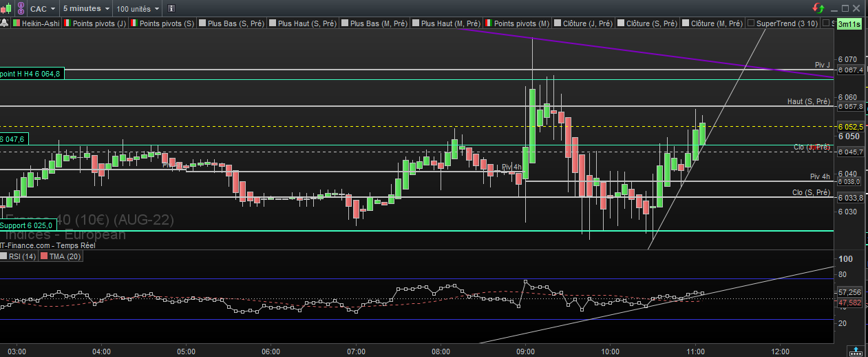Click the 6 047,6 green level label
The width and height of the screenshot is (868, 357).
14,139
